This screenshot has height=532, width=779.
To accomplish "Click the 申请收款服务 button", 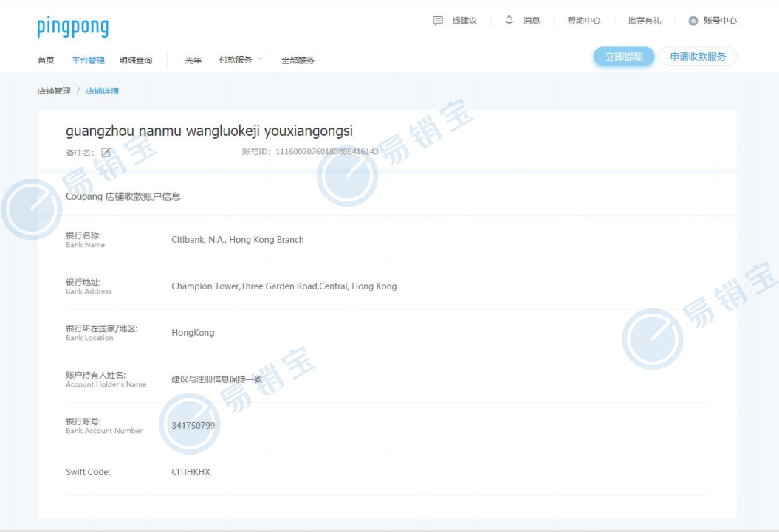I will (698, 57).
